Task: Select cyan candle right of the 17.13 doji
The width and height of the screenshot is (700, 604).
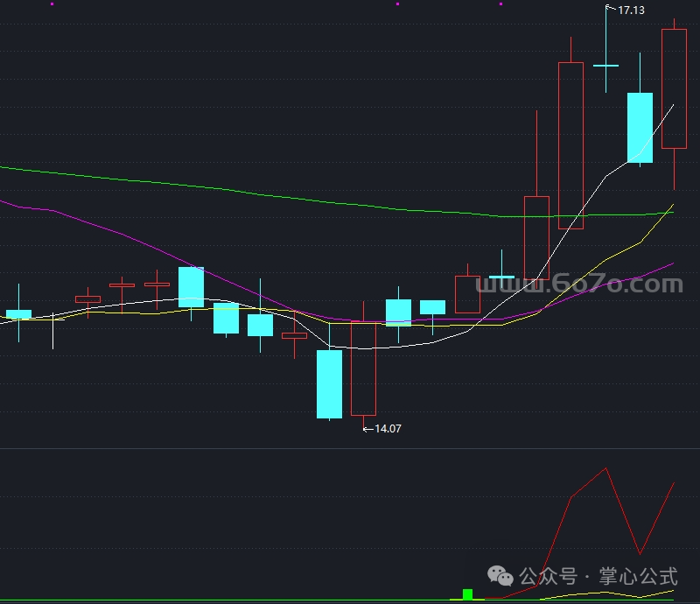Action: tap(640, 127)
